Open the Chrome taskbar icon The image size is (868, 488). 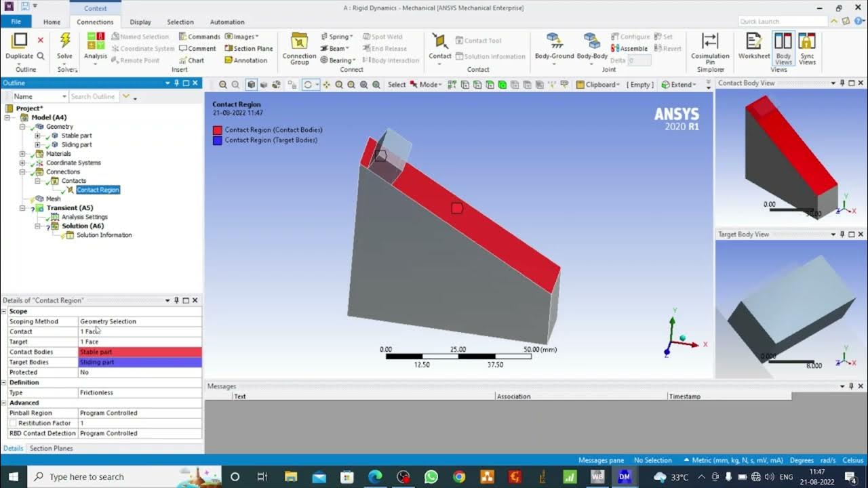tap(459, 476)
